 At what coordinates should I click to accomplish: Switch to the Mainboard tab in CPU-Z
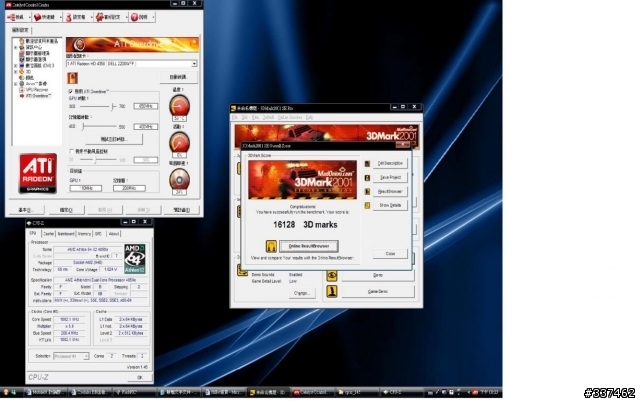66,234
